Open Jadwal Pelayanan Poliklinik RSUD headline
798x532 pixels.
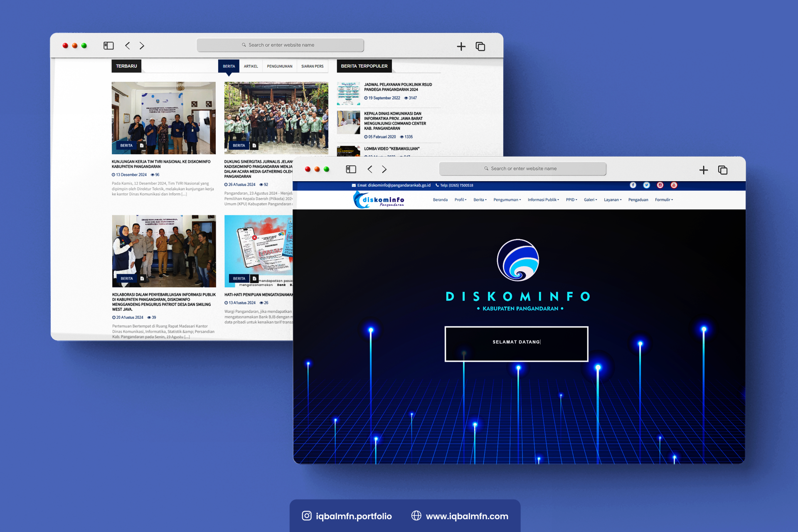(x=398, y=87)
